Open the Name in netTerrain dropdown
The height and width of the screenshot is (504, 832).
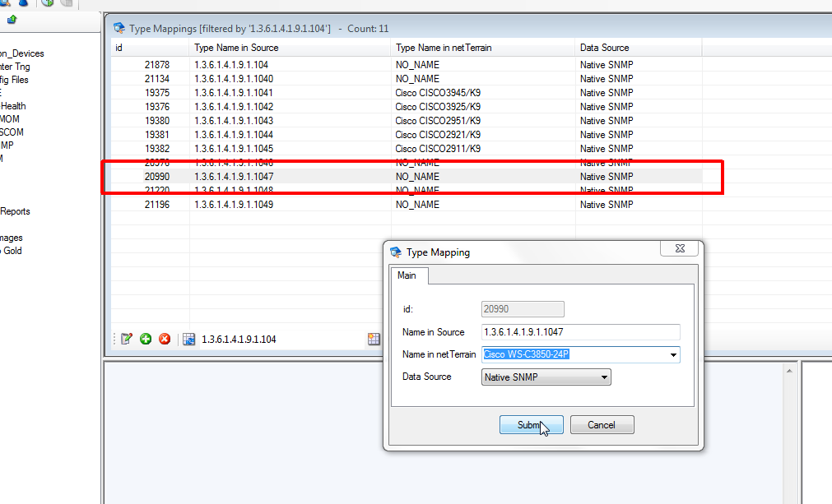pos(674,355)
